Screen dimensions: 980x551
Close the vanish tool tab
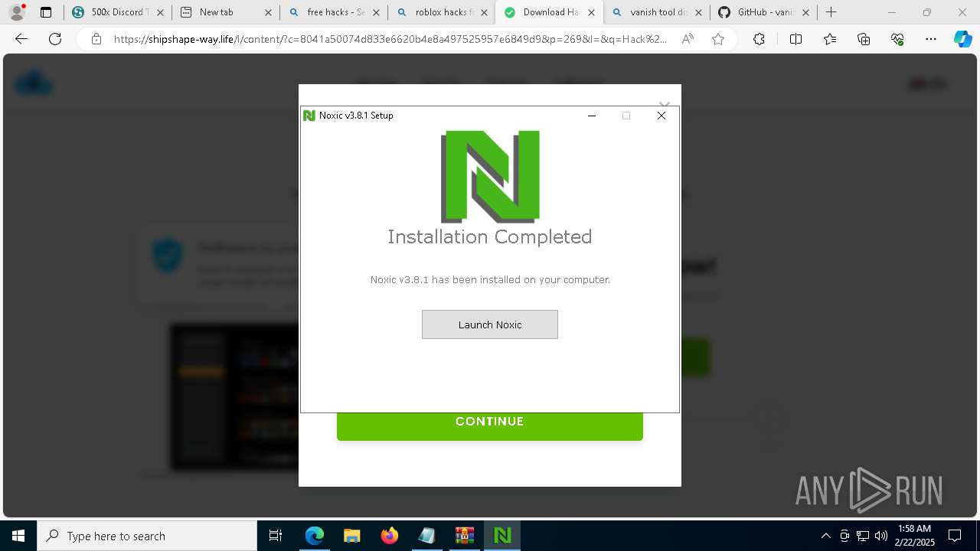(x=700, y=12)
